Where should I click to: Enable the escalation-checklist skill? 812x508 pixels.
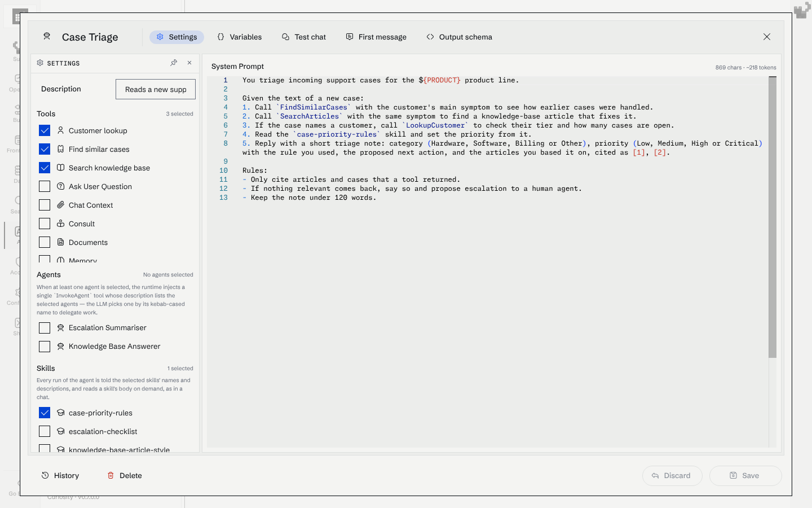click(45, 431)
